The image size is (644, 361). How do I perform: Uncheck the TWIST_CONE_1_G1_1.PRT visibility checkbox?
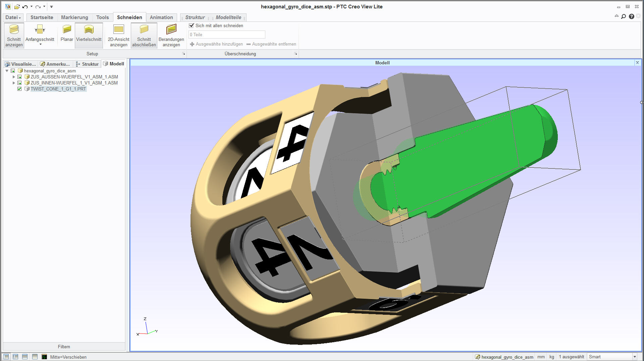(19, 89)
